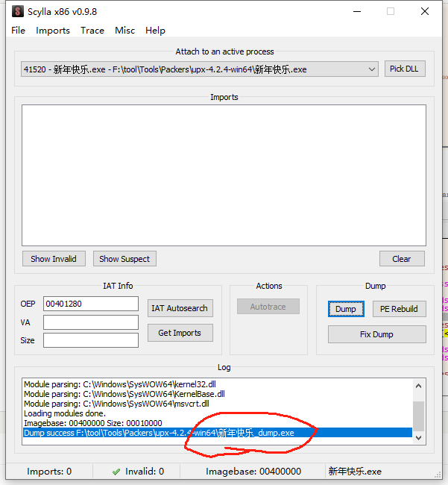
Task: Click the empty Imports list area
Action: click(224, 175)
